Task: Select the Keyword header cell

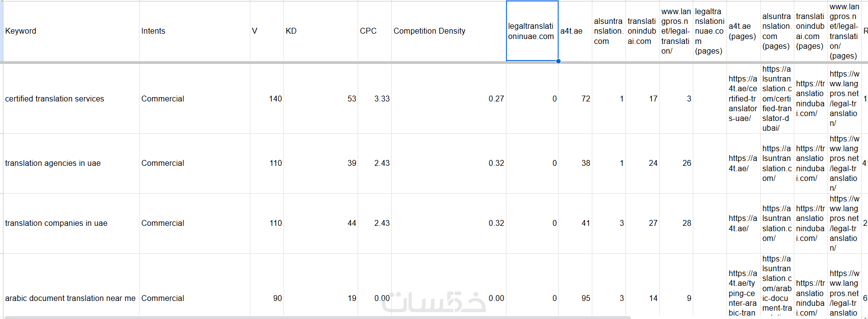Action: pyautogui.click(x=71, y=31)
